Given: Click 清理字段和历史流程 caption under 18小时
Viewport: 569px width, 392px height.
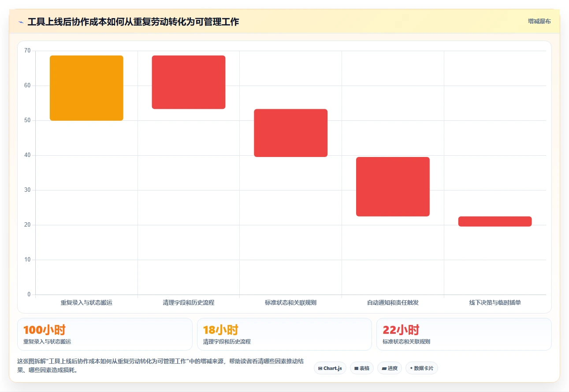Looking at the screenshot, I should click(x=227, y=342).
